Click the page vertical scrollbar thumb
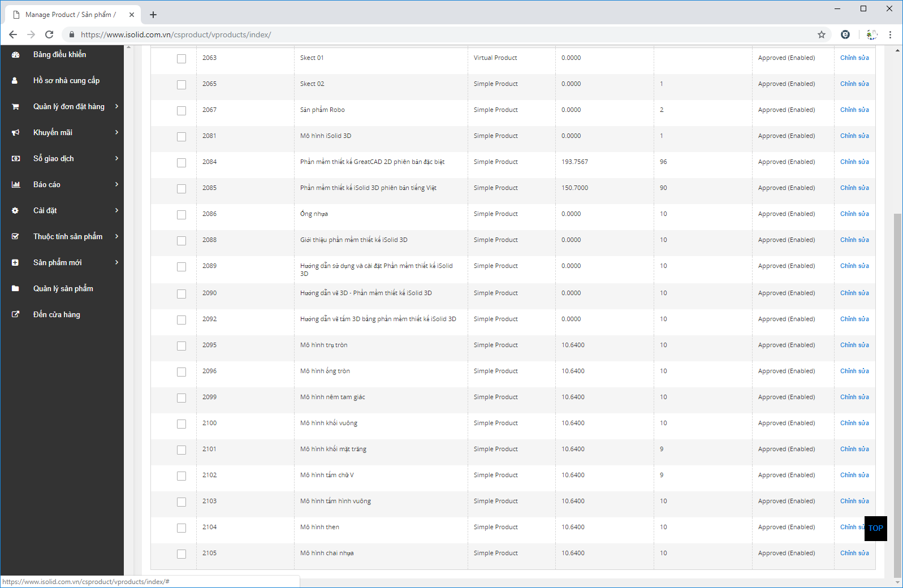903x588 pixels. [x=898, y=396]
